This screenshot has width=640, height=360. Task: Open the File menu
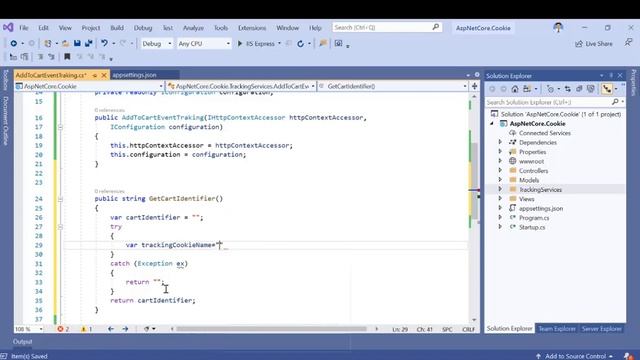click(24, 28)
